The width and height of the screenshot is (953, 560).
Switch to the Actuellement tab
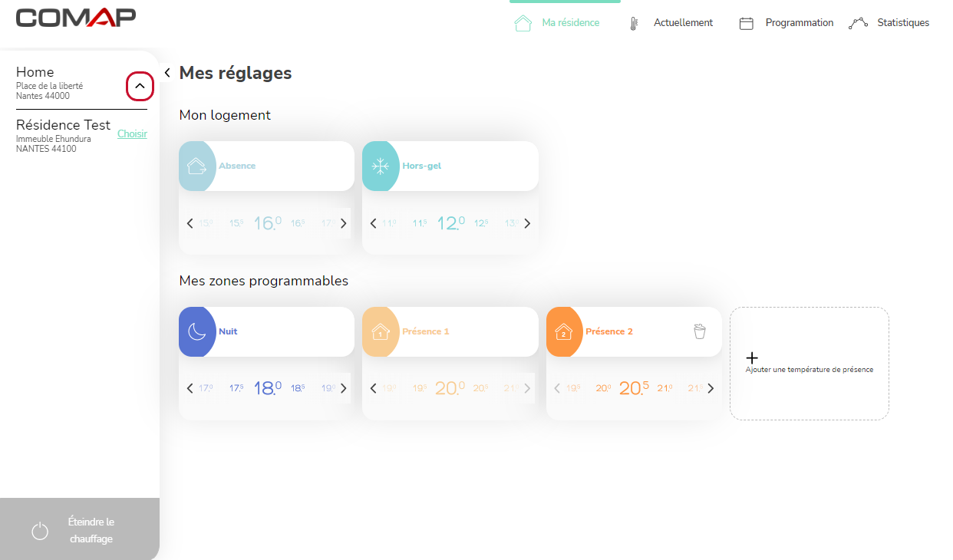point(683,23)
